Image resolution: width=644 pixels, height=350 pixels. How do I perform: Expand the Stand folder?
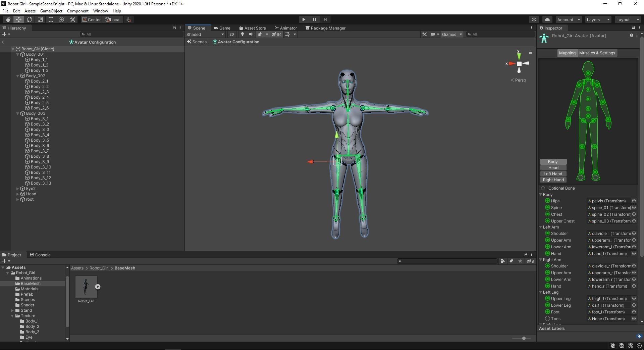click(x=12, y=310)
